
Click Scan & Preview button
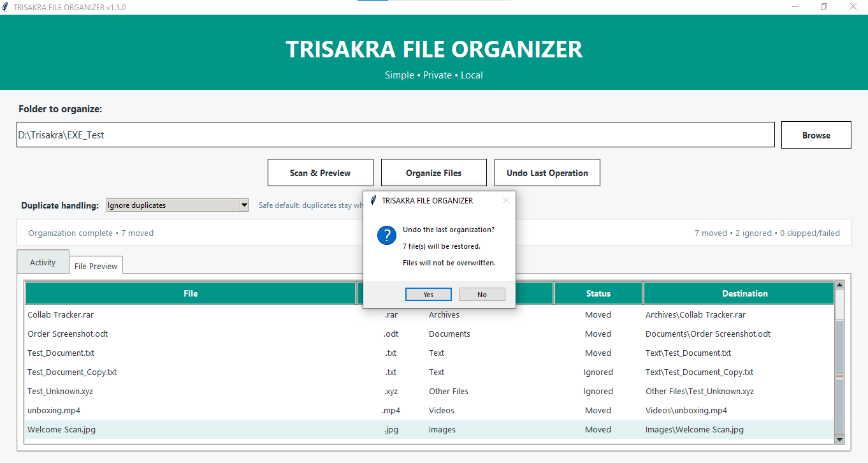(x=320, y=173)
